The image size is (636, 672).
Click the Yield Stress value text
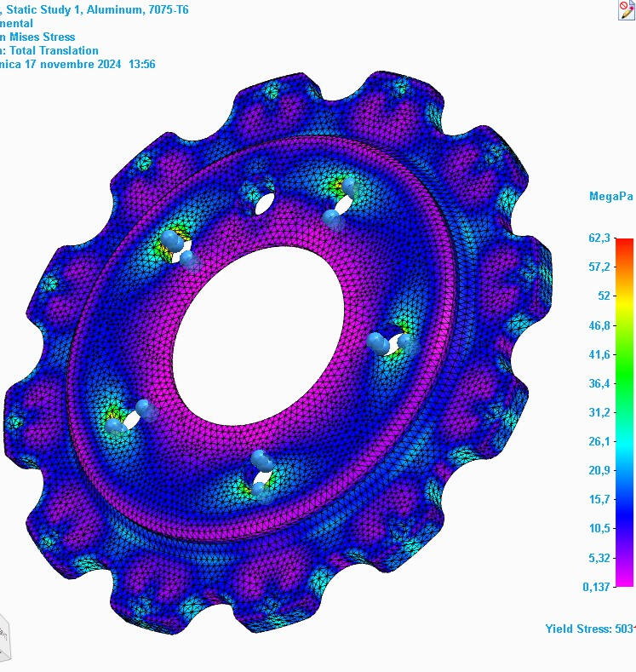click(x=590, y=629)
